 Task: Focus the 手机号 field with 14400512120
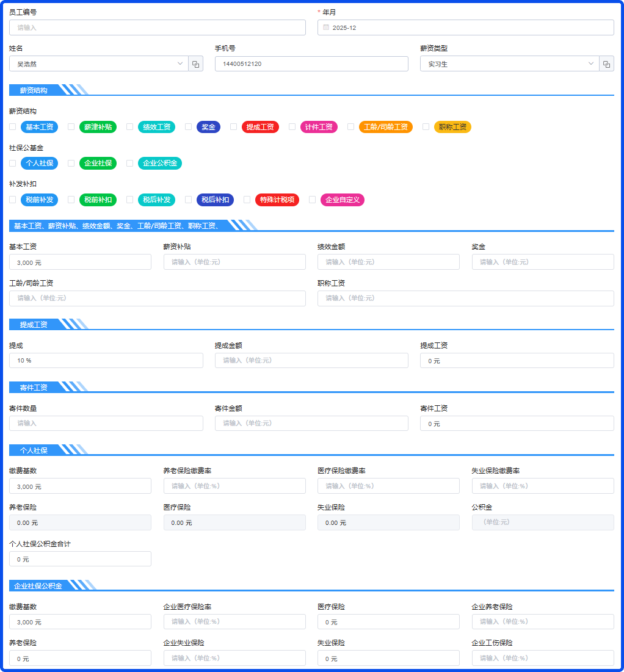[311, 64]
